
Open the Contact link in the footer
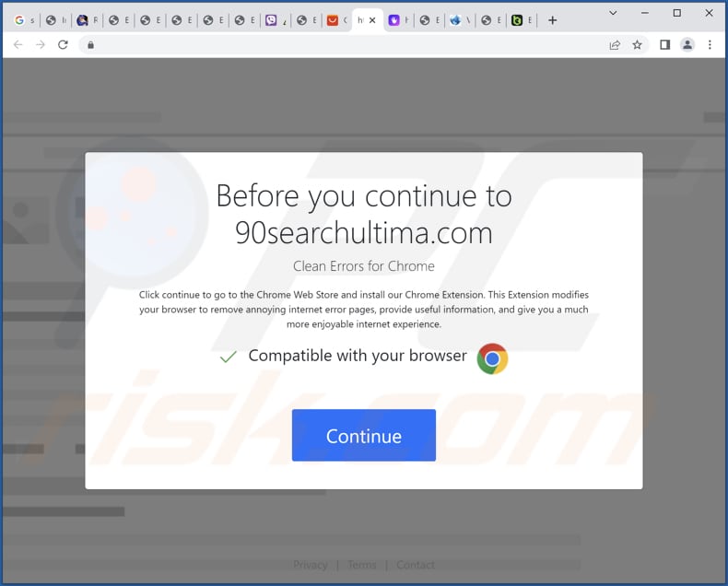(415, 565)
